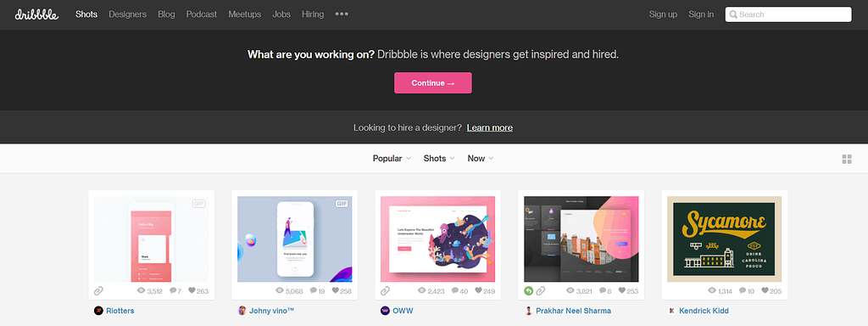The height and width of the screenshot is (326, 868).
Task: Open the Podcast nav item
Action: pyautogui.click(x=202, y=14)
